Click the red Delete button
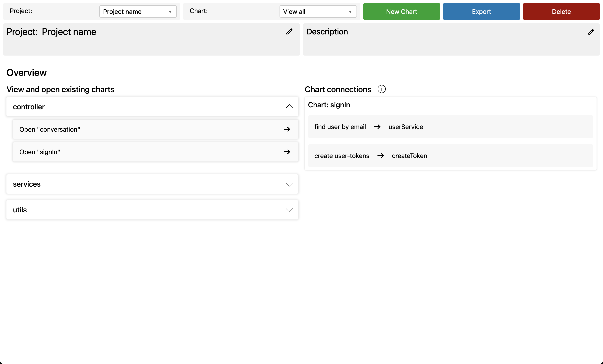This screenshot has width=603, height=364. tap(561, 11)
